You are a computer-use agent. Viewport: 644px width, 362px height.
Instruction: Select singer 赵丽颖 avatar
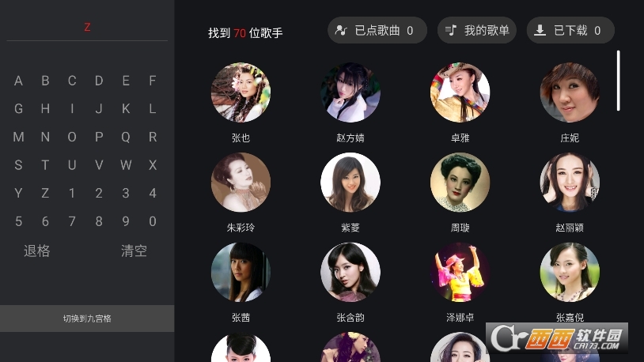coord(570,183)
